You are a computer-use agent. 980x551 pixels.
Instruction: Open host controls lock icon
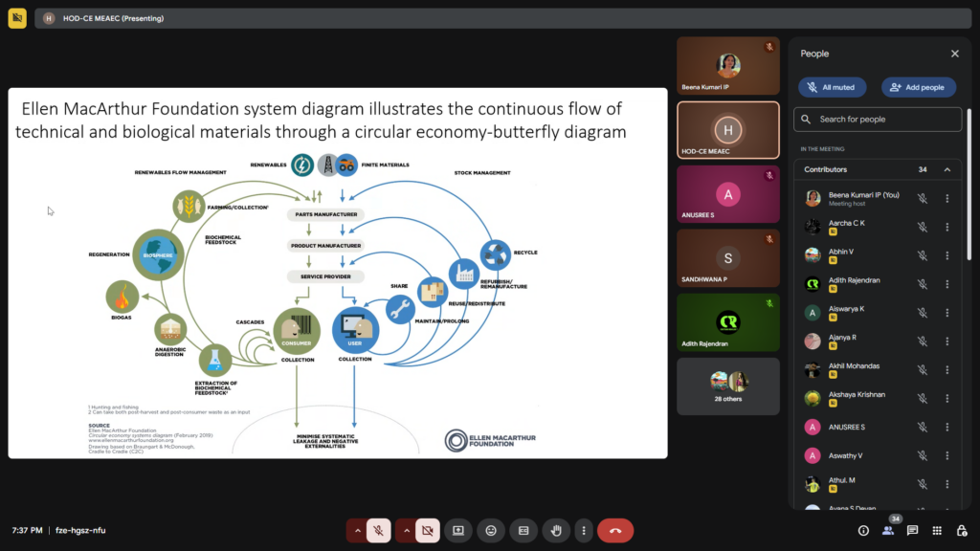(961, 530)
